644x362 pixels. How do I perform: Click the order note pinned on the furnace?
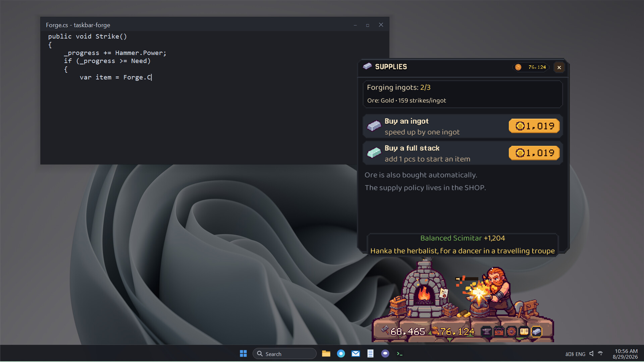(443, 293)
